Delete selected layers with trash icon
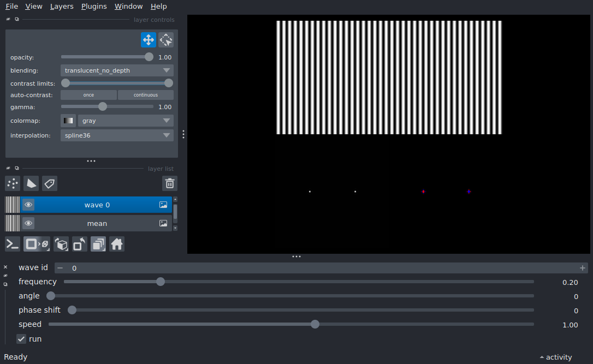593x364 pixels. coord(170,183)
